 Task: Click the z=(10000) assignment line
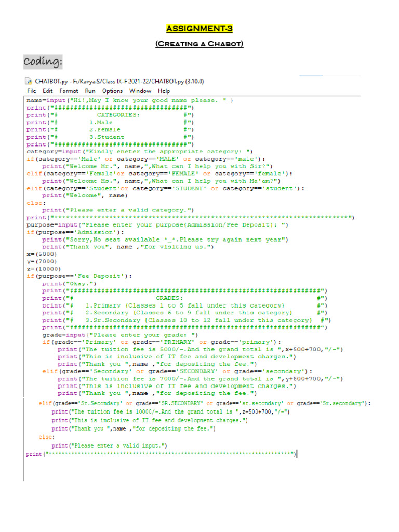click(x=44, y=269)
